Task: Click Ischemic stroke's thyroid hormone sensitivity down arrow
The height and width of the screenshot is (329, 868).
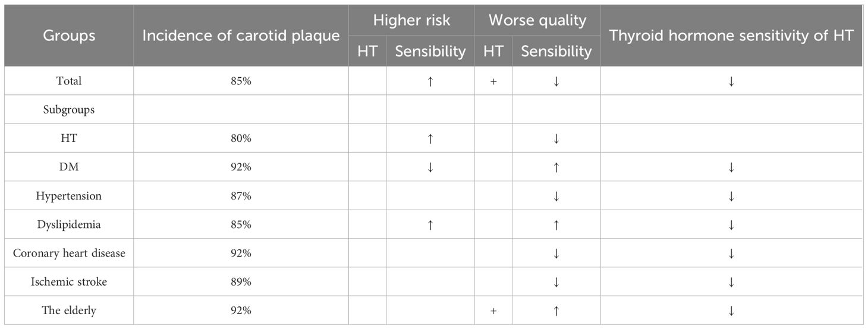Action: (x=731, y=282)
